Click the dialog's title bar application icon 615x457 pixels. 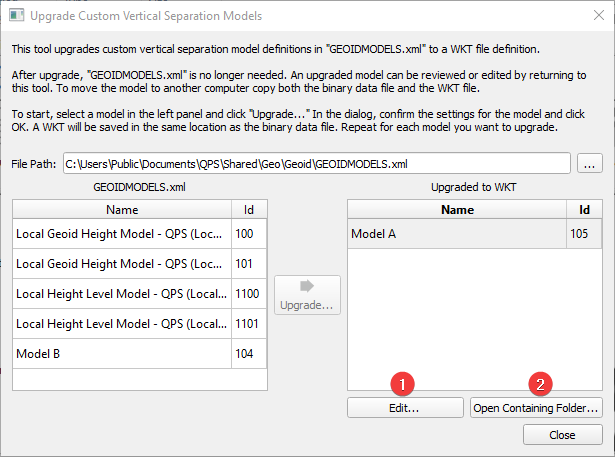(16, 16)
